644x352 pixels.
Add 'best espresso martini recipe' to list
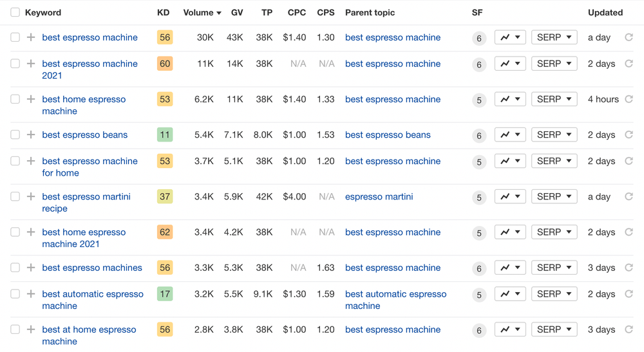31,196
